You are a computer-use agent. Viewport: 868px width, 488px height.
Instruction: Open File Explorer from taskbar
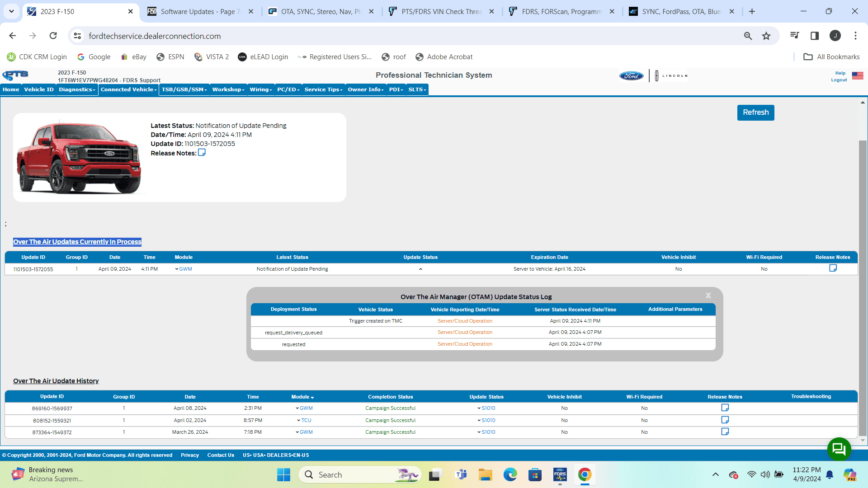[485, 475]
